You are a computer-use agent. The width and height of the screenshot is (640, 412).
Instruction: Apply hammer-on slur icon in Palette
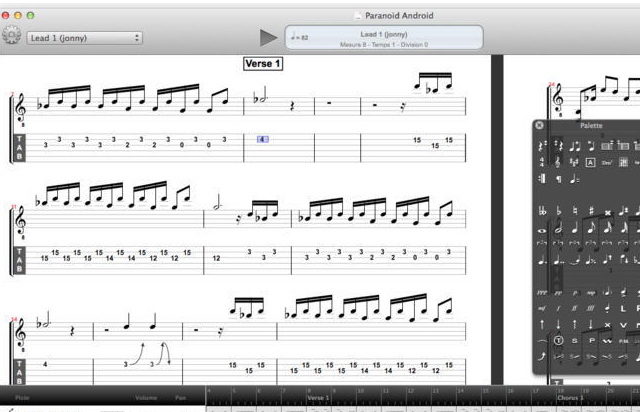(x=542, y=341)
